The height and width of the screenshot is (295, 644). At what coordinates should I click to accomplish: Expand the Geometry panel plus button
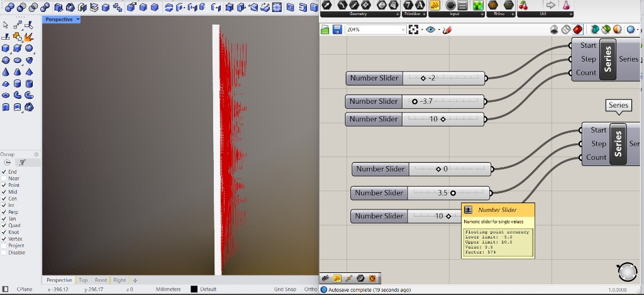pyautogui.click(x=397, y=14)
